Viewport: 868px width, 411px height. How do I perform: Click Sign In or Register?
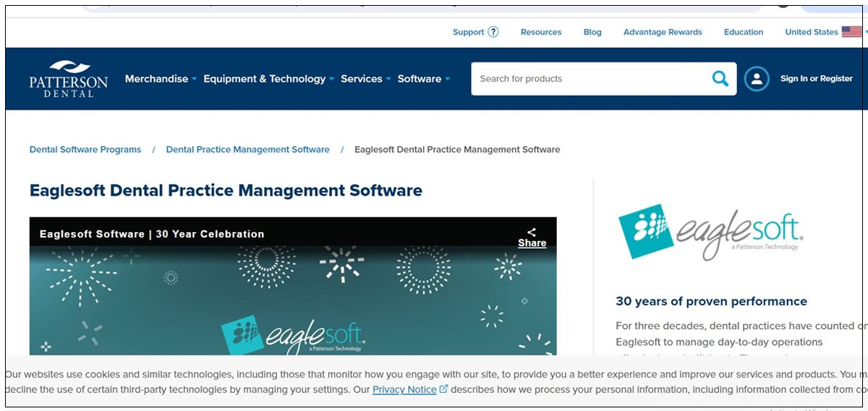816,79
